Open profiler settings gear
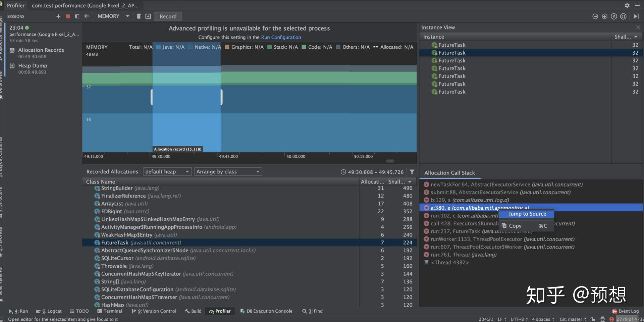 (627, 5)
